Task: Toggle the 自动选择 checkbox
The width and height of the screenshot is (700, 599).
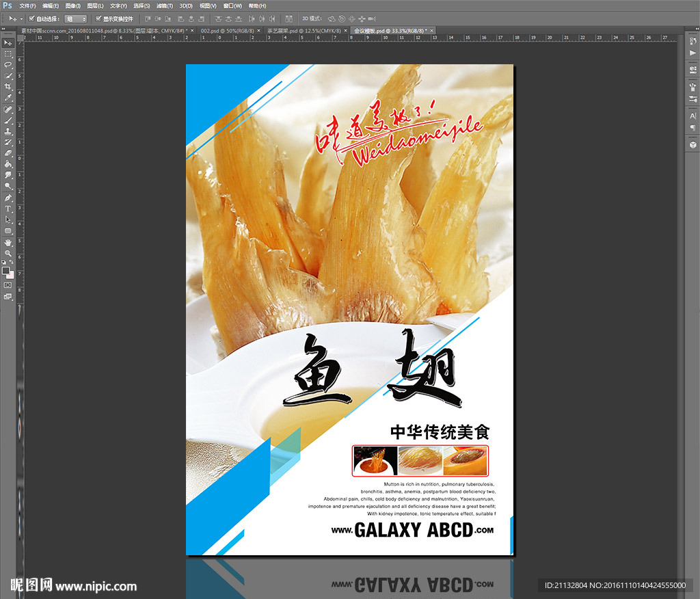Action: (x=31, y=18)
